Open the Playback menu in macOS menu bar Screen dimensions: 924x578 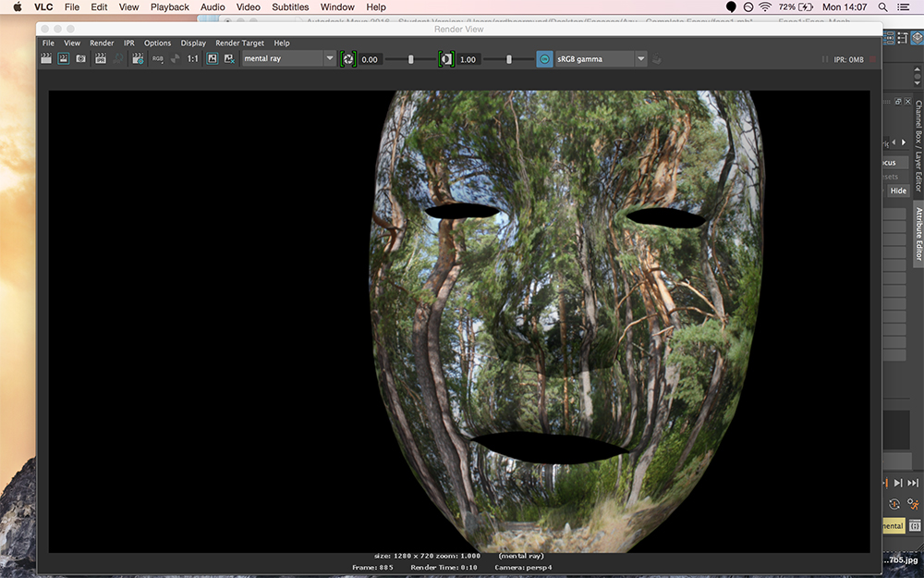(169, 7)
